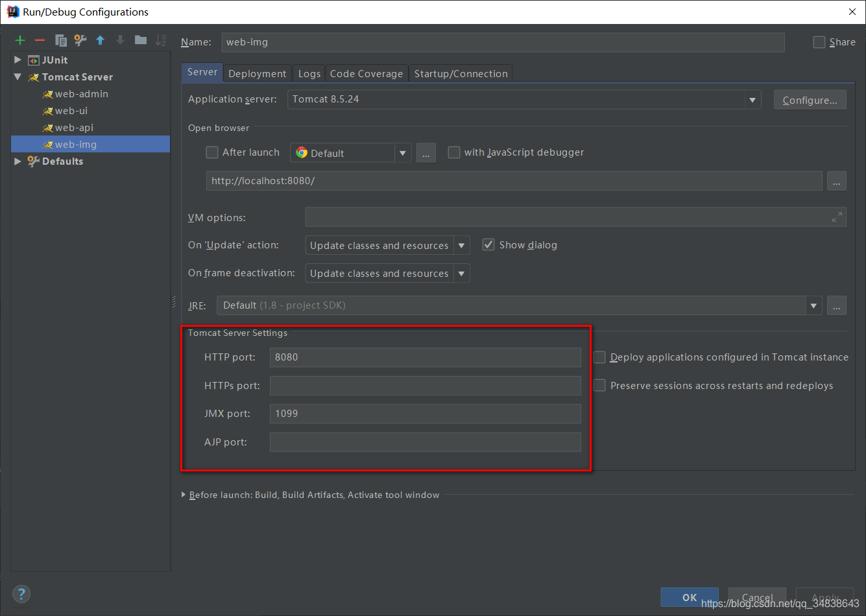The height and width of the screenshot is (616, 866).
Task: Sort configurations alphabetically icon
Action: [x=161, y=40]
